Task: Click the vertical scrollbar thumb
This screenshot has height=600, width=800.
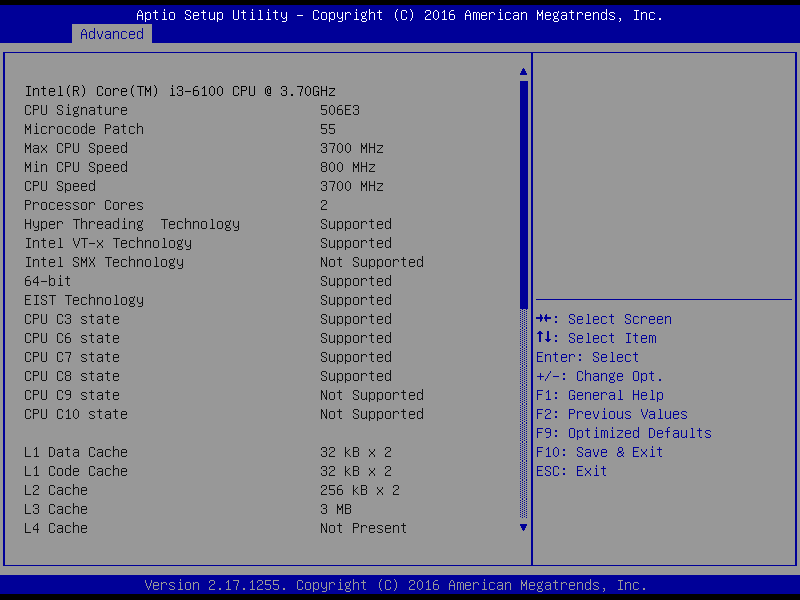Action: pyautogui.click(x=523, y=195)
